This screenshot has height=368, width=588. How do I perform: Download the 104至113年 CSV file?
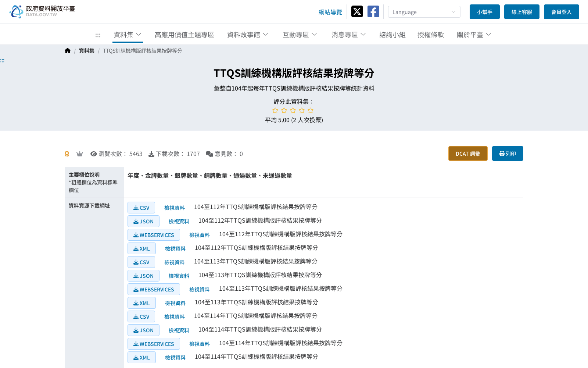(141, 262)
